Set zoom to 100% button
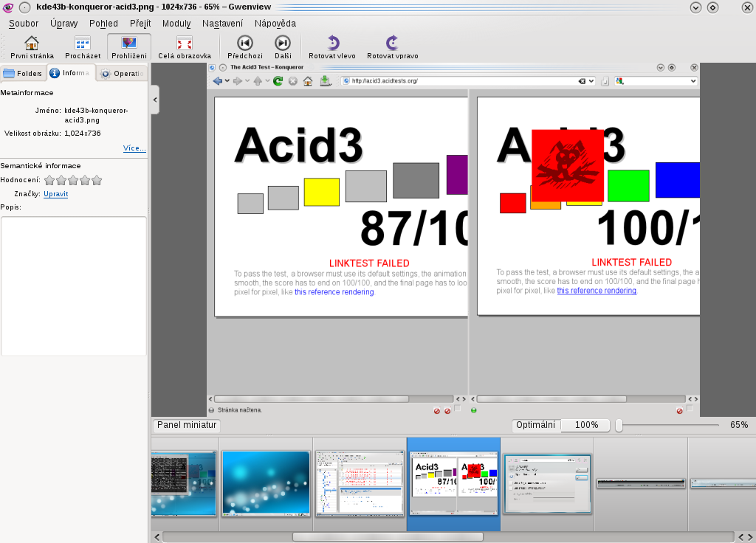The height and width of the screenshot is (543, 756). pos(586,425)
